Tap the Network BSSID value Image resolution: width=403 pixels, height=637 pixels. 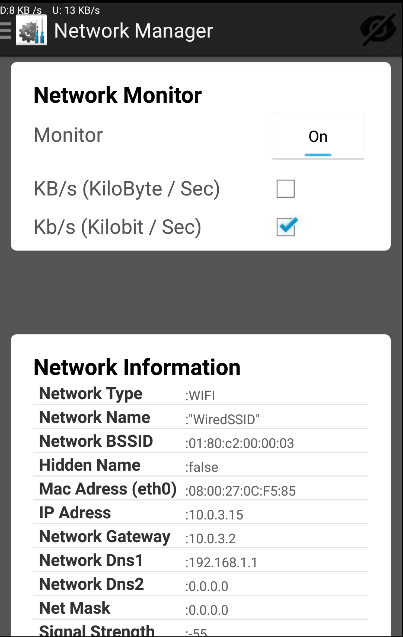click(x=240, y=443)
